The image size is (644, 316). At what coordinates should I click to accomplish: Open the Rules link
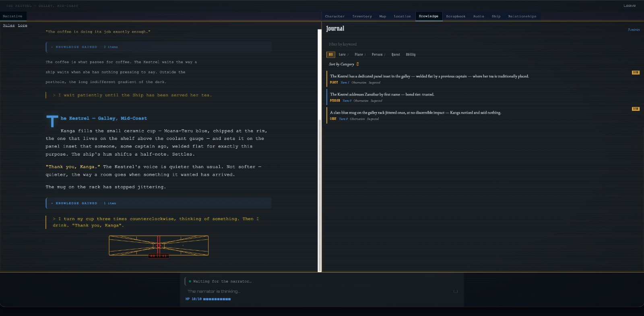[x=9, y=25]
